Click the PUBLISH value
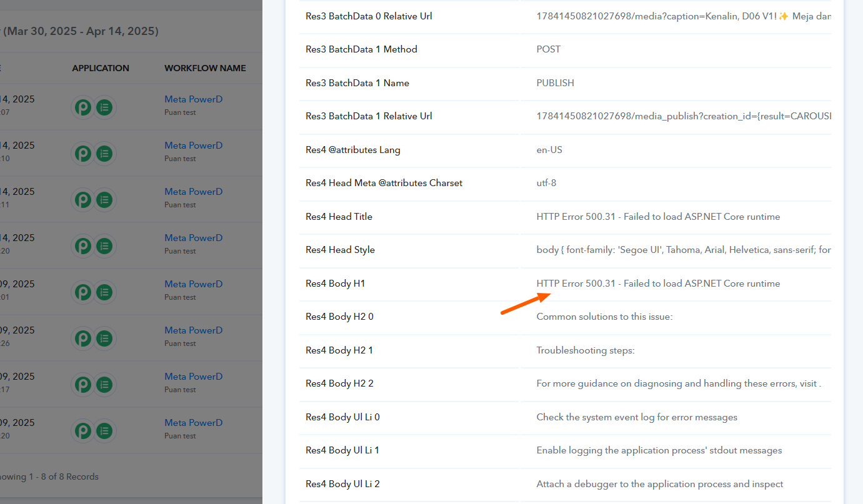The height and width of the screenshot is (504, 863). (556, 83)
